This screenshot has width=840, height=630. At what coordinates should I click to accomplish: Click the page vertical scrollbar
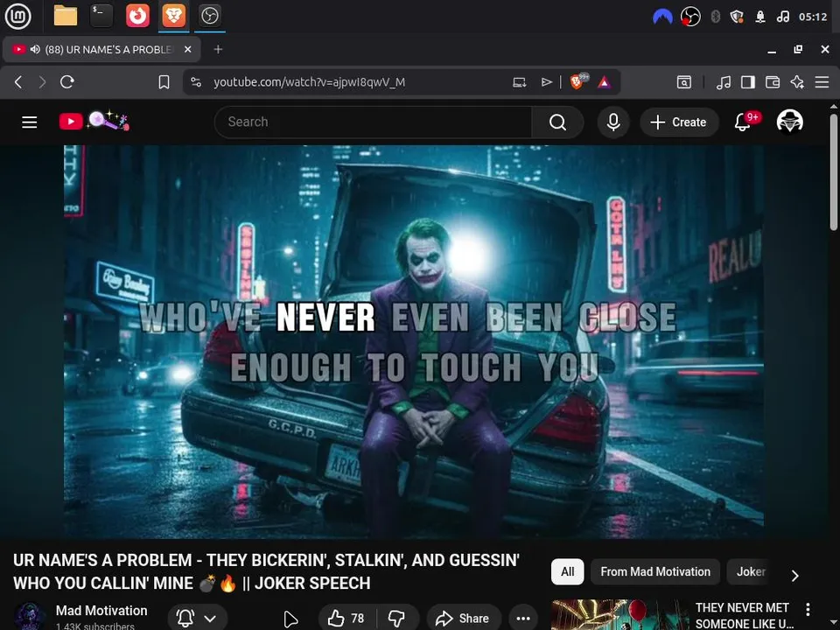pyautogui.click(x=834, y=171)
